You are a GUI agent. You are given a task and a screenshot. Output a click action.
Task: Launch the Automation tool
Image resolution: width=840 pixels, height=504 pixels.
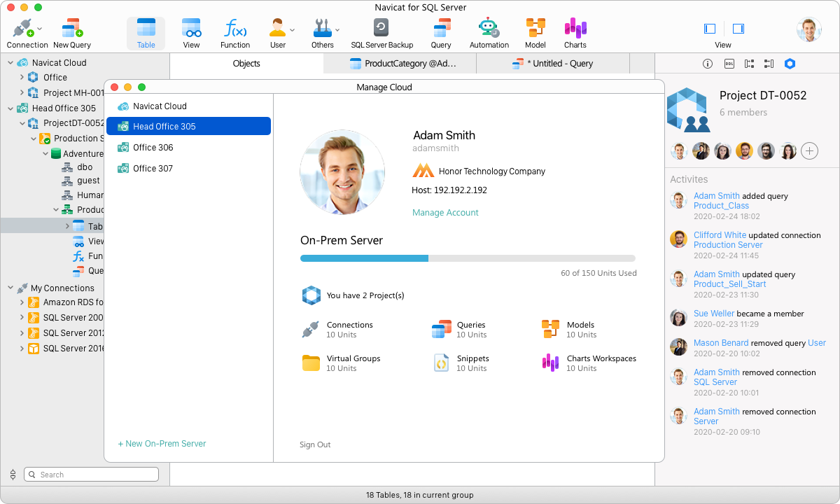coord(489,31)
